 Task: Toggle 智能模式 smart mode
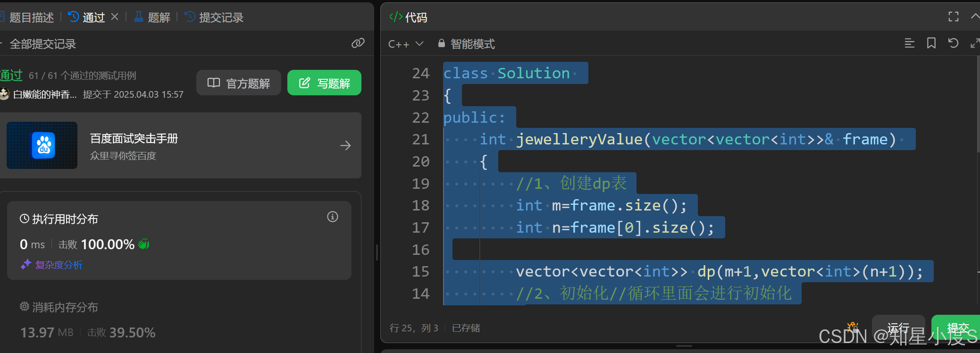[x=467, y=44]
